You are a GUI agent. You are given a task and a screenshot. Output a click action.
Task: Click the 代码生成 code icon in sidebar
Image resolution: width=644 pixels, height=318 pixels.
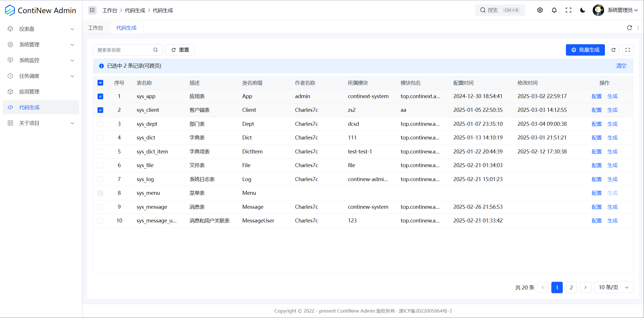11,107
